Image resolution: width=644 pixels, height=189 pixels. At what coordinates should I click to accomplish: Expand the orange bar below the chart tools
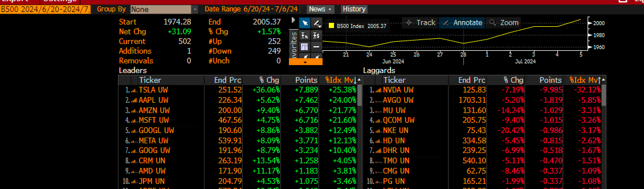click(x=305, y=62)
